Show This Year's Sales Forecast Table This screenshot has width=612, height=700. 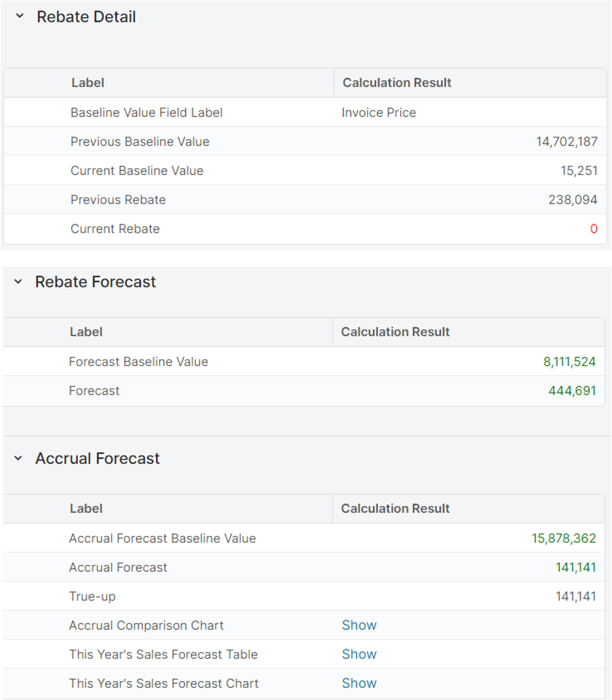359,654
